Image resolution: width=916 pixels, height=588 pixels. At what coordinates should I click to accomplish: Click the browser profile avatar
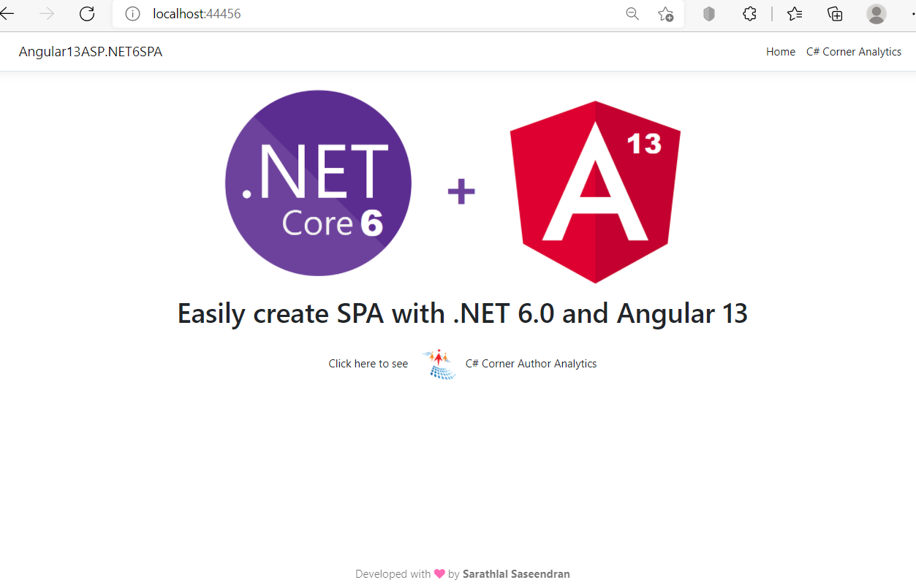[876, 14]
